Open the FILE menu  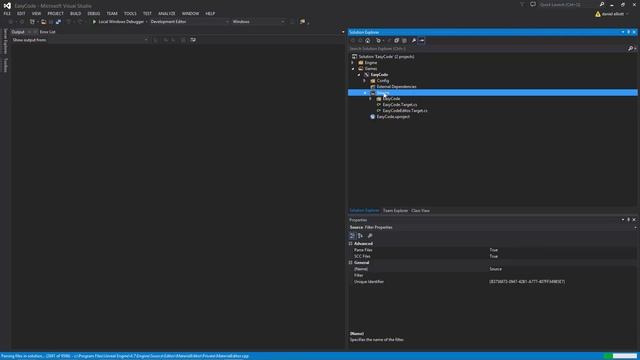[x=7, y=13]
